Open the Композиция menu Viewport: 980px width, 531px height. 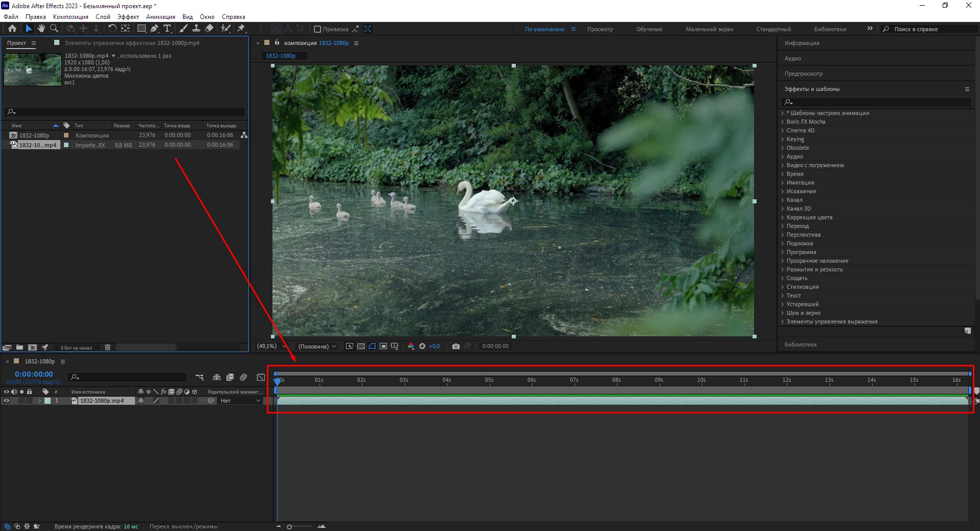71,17
